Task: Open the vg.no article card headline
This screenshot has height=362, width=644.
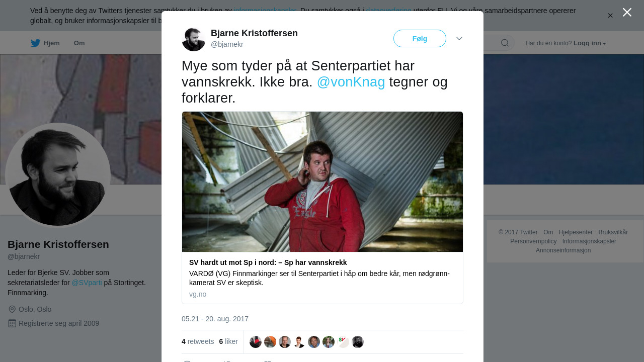Action: pos(268,262)
